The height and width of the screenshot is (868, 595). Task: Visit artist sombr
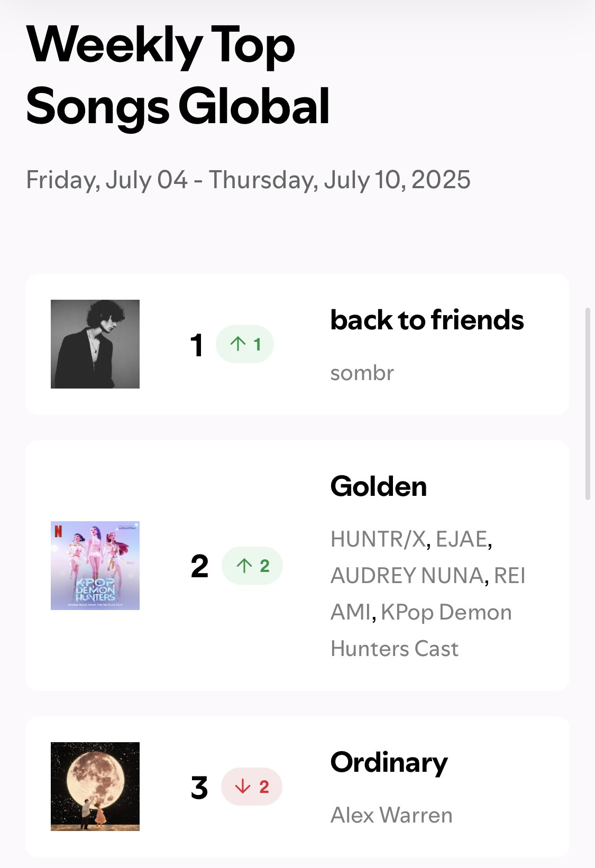(x=362, y=373)
